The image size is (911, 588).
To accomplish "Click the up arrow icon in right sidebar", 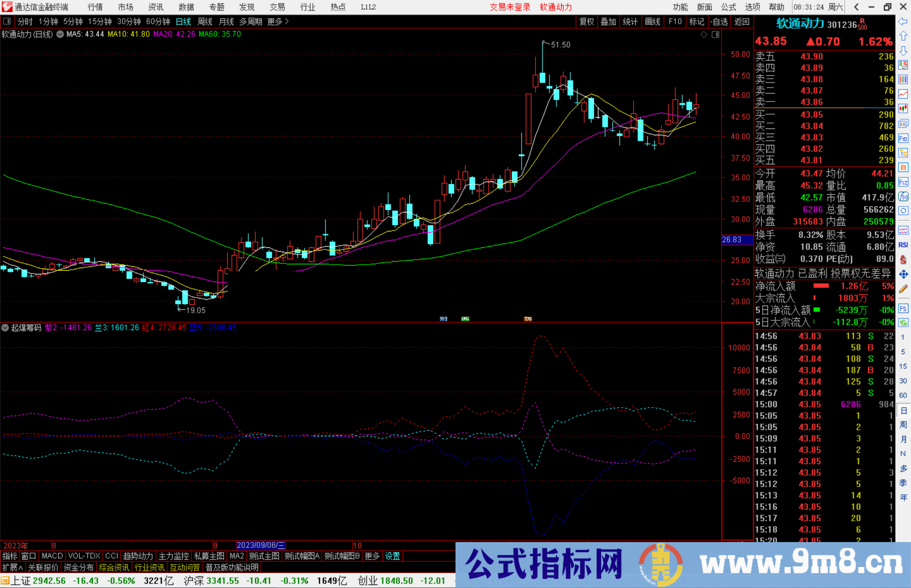I will (903, 36).
